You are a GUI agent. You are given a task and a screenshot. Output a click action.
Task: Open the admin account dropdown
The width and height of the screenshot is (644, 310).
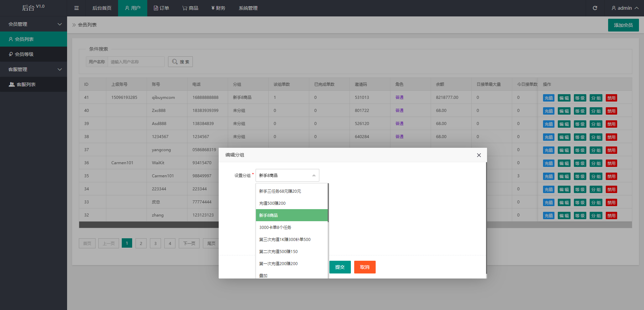pos(625,8)
